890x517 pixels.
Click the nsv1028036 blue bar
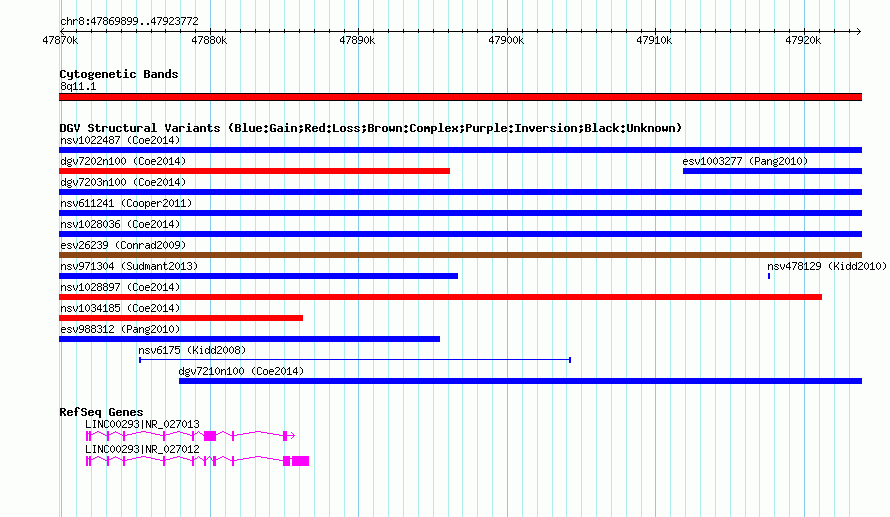point(460,234)
